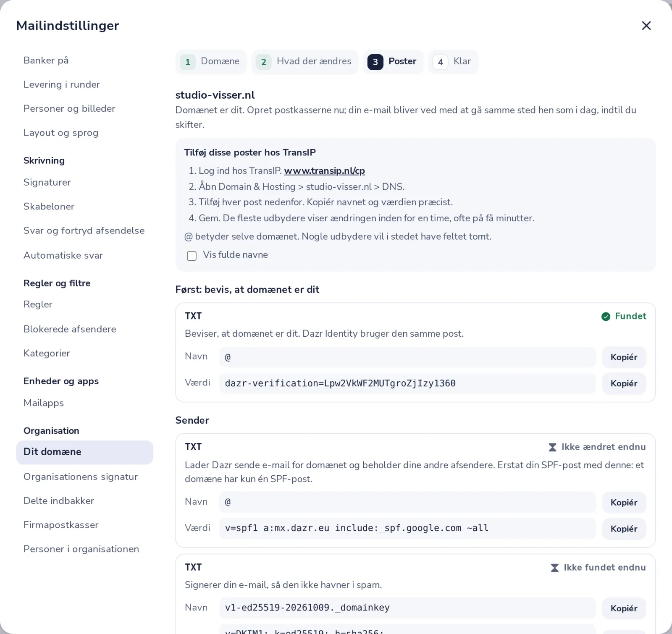This screenshot has width=672, height=634.
Task: Close the Mailindstillinger dialog
Action: (646, 26)
